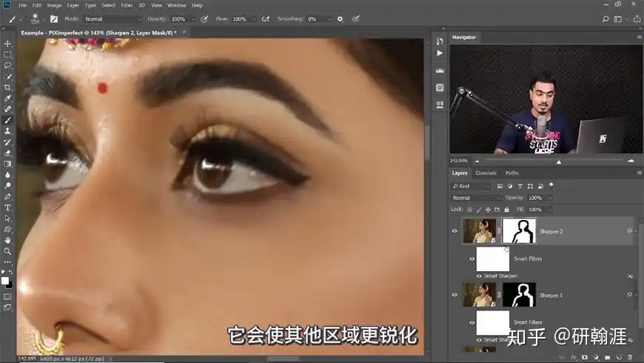The width and height of the screenshot is (644, 363).
Task: Select the Pen tool
Action: click(7, 196)
